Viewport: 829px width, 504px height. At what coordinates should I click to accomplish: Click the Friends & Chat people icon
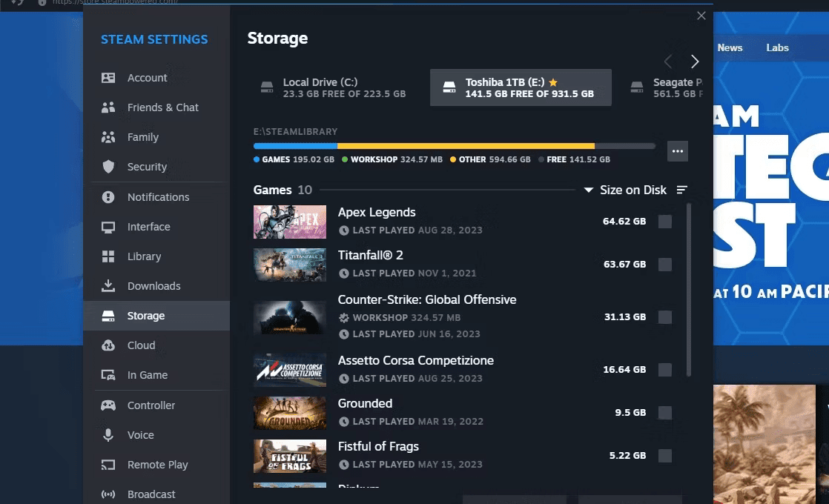[108, 107]
